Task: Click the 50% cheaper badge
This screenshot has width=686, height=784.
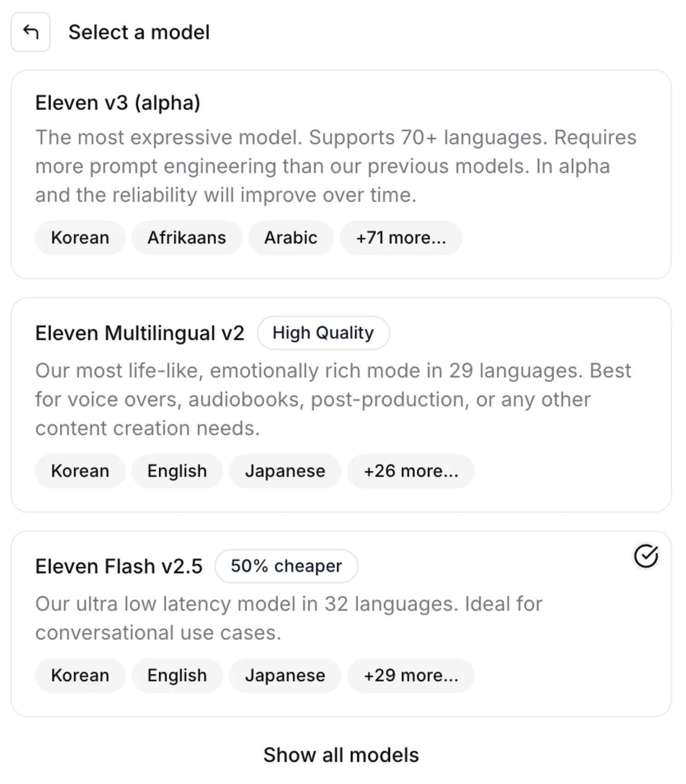Action: click(x=286, y=566)
